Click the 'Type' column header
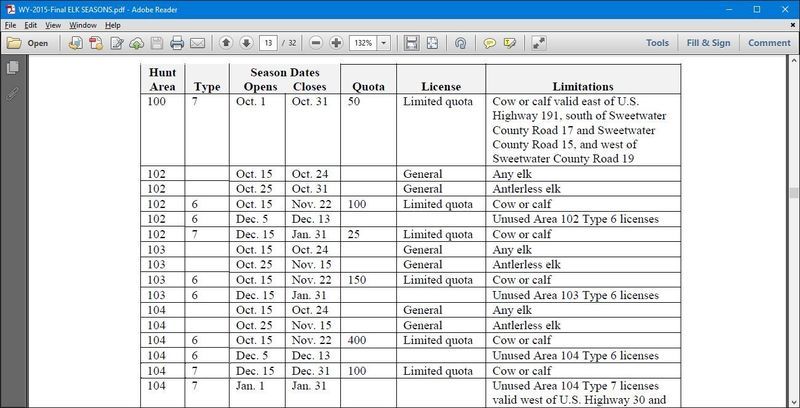The image size is (800, 408). point(207,87)
